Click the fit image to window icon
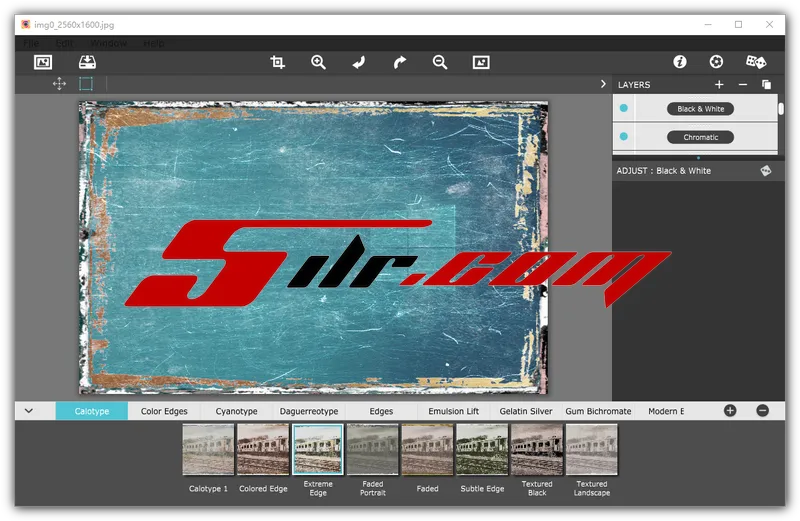 [481, 62]
